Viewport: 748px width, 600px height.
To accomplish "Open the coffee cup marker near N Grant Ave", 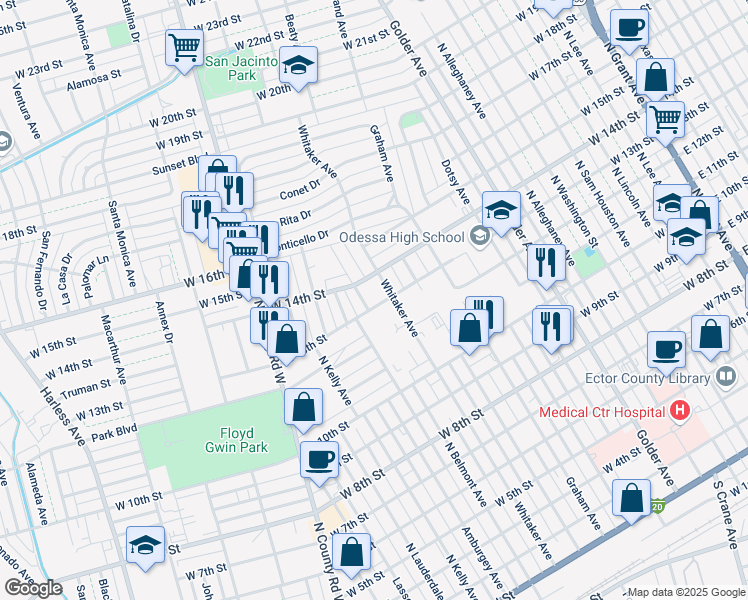I will (629, 28).
